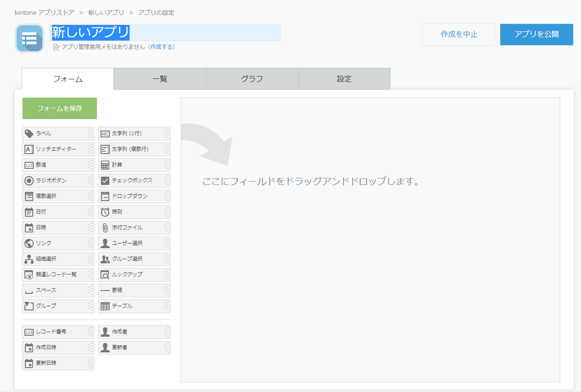Image resolution: width=581 pixels, height=392 pixels.
Task: Click the ルックアップ field icon
Action: (x=105, y=275)
